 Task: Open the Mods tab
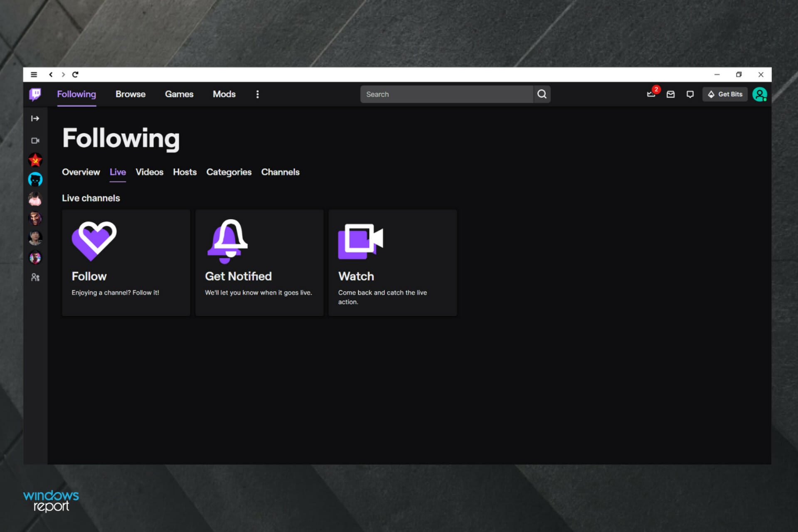224,94
